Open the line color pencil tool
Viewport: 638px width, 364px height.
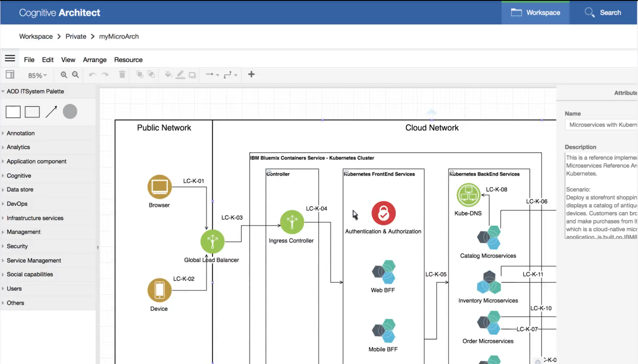pyautogui.click(x=180, y=74)
